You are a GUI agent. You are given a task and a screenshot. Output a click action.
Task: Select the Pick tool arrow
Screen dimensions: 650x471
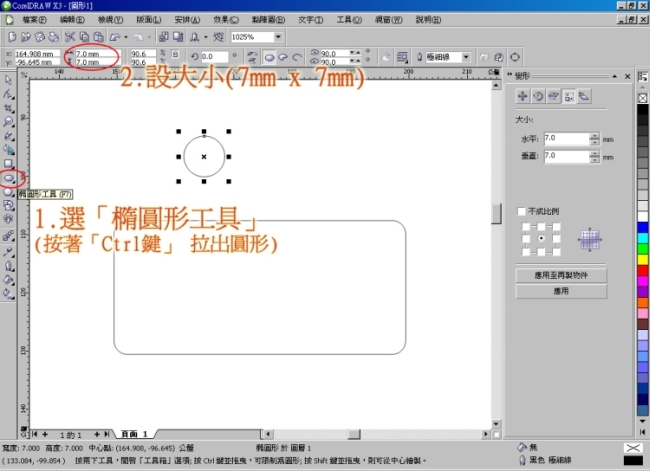(8, 80)
